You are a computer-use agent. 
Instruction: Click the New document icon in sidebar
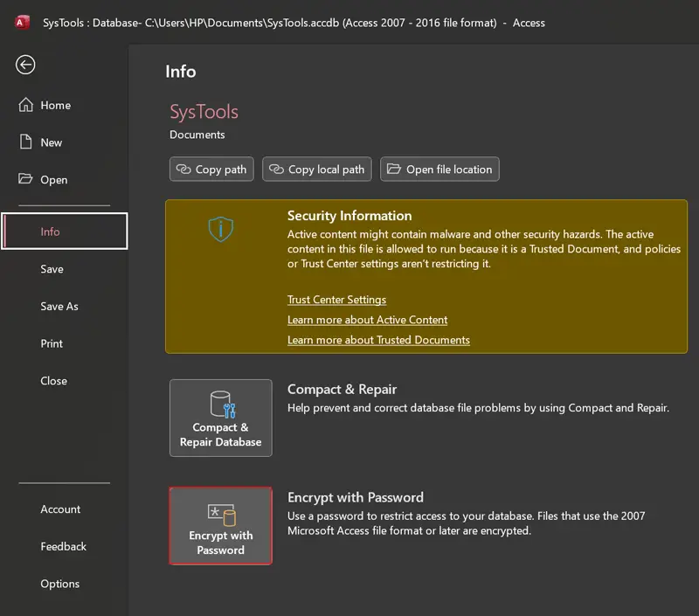[x=24, y=142]
